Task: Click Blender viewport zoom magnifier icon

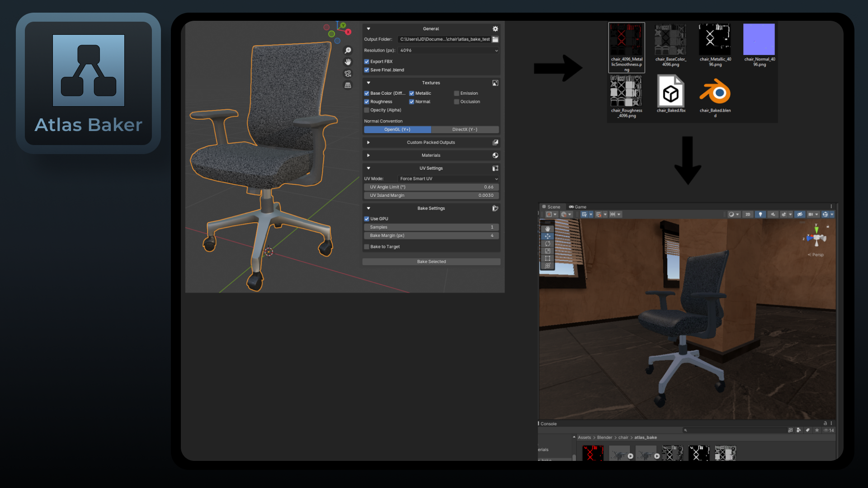Action: (x=348, y=51)
